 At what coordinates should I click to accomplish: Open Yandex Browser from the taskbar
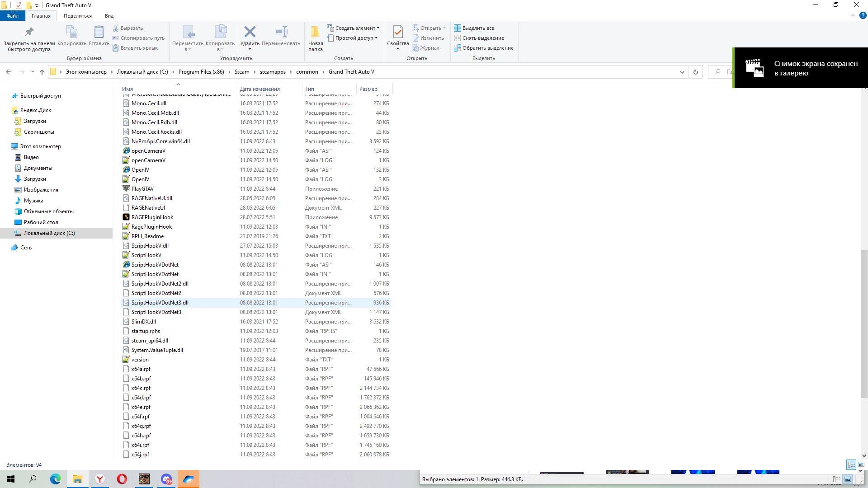coord(100,479)
